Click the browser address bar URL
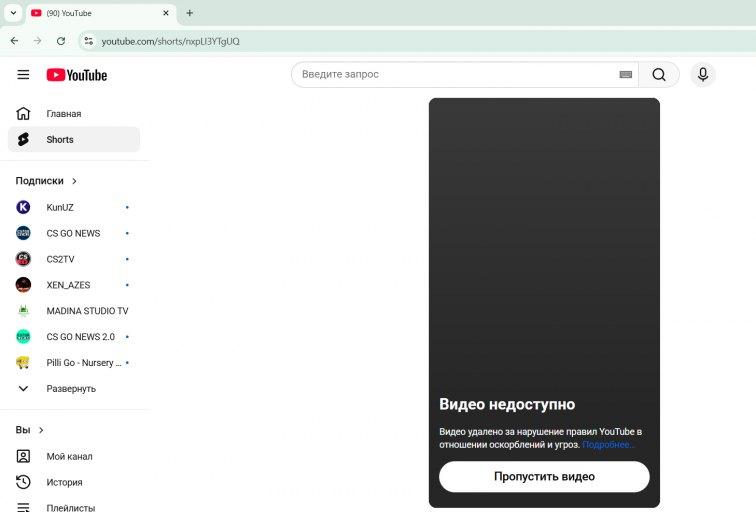756x512 pixels. (170, 41)
